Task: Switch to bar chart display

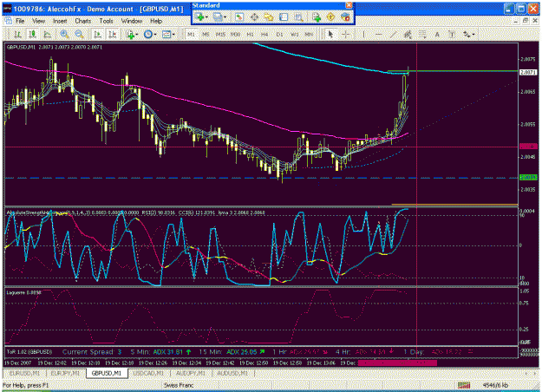Action: (17, 34)
